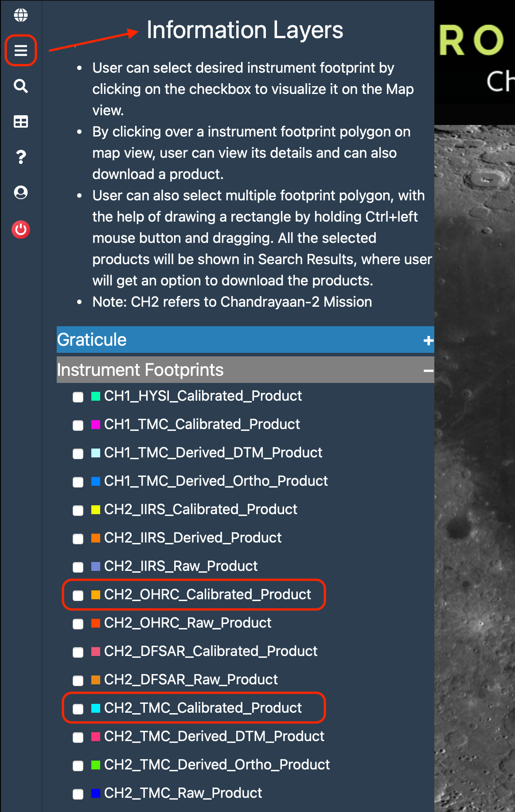Enable the CH2_DFSAR_Raw_Product checkbox
Screen dimensions: 515x812
point(78,680)
